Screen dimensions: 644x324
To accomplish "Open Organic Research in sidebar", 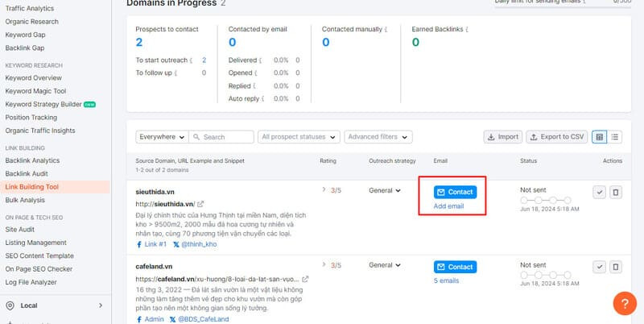I will pyautogui.click(x=32, y=22).
